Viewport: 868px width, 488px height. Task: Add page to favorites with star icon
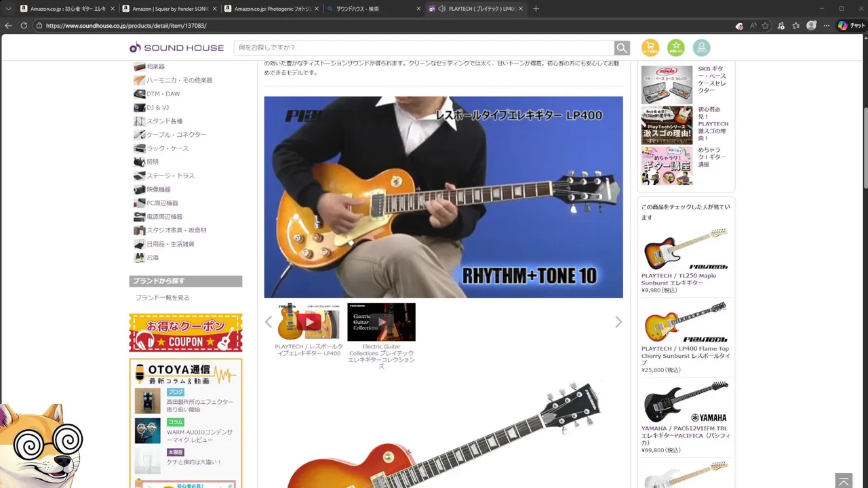coord(766,26)
